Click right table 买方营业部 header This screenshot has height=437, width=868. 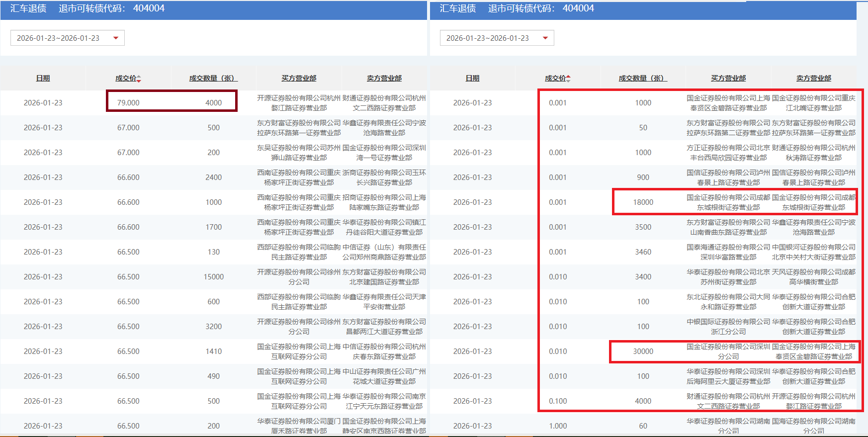pyautogui.click(x=728, y=79)
